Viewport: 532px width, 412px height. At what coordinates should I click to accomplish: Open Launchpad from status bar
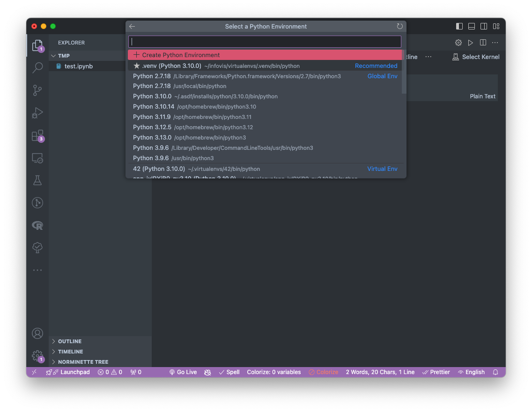[68, 372]
